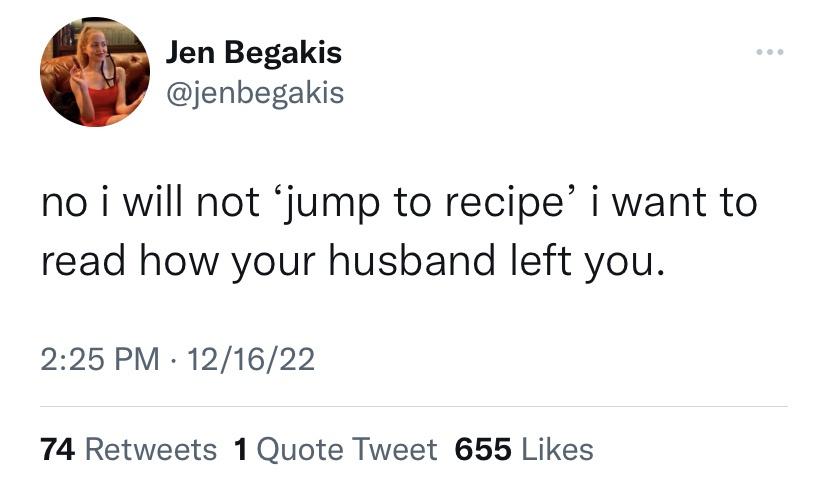View the list of 74 Retweets
Image resolution: width=828 pixels, height=488 pixels.
pyautogui.click(x=128, y=450)
